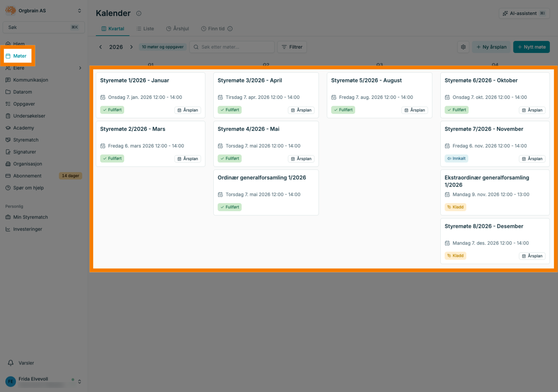Click Kladd status on Styremøte 8/2026
The width and height of the screenshot is (558, 392).
(455, 256)
